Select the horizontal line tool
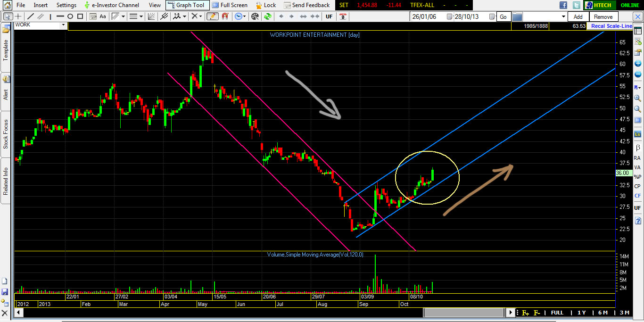This screenshot has height=322, width=644. click(x=60, y=17)
